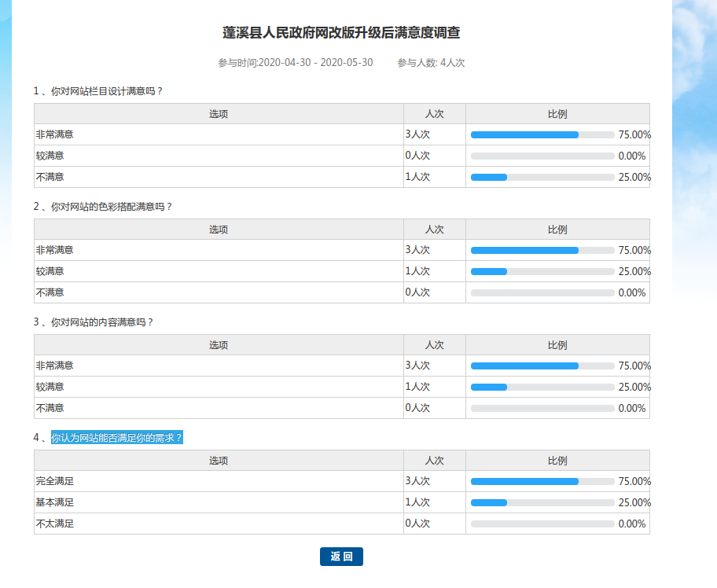Image resolution: width=717 pixels, height=588 pixels.
Task: Click question 4's 完全满足 progress bar
Action: pos(542,482)
